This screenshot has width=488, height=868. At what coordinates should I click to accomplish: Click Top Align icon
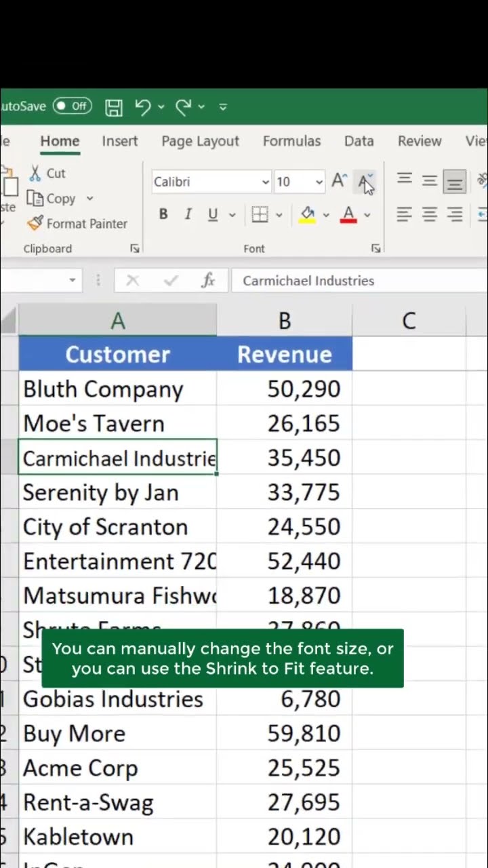point(405,180)
